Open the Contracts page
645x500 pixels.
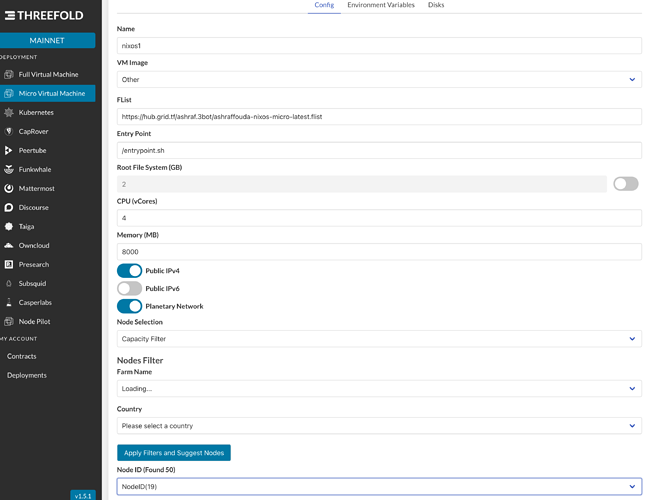(x=21, y=356)
